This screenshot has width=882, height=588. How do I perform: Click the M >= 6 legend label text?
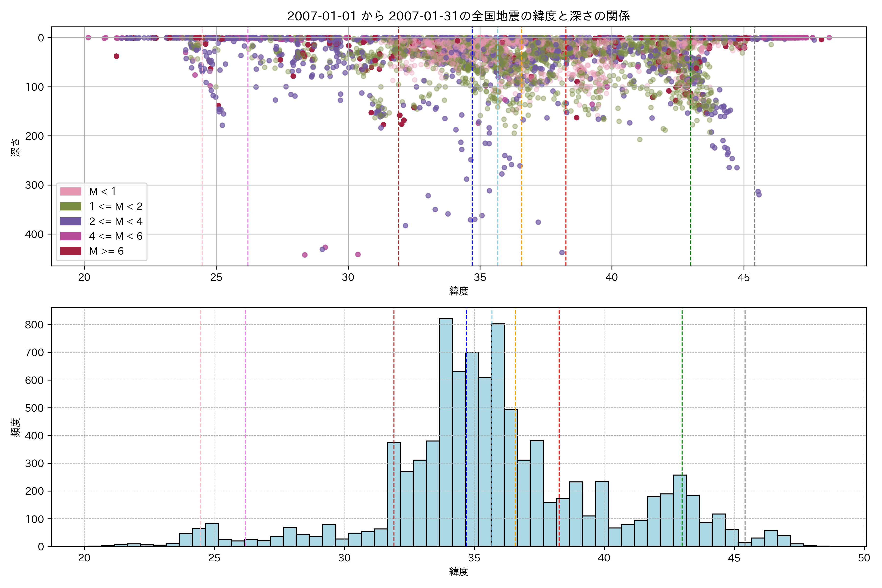click(x=106, y=251)
